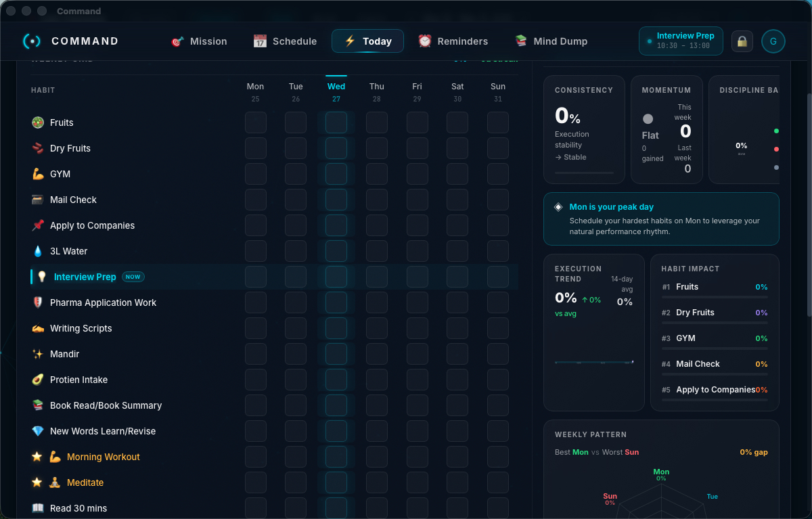Click the right panel vertical scrollbar

click(x=808, y=204)
